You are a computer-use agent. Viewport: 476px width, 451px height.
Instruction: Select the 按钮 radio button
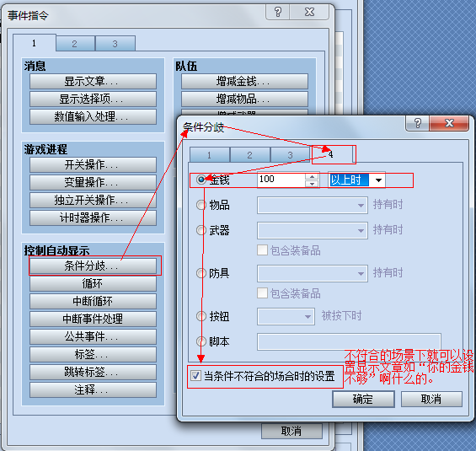click(x=201, y=316)
